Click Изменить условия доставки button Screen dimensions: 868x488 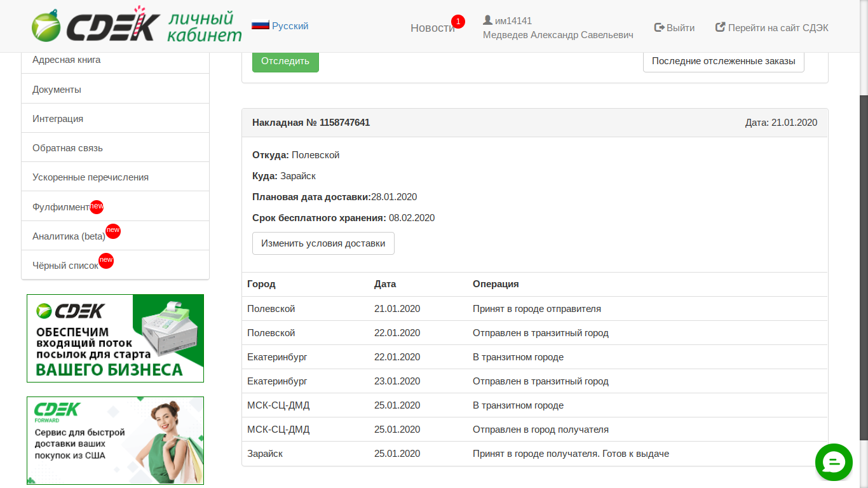pyautogui.click(x=323, y=243)
